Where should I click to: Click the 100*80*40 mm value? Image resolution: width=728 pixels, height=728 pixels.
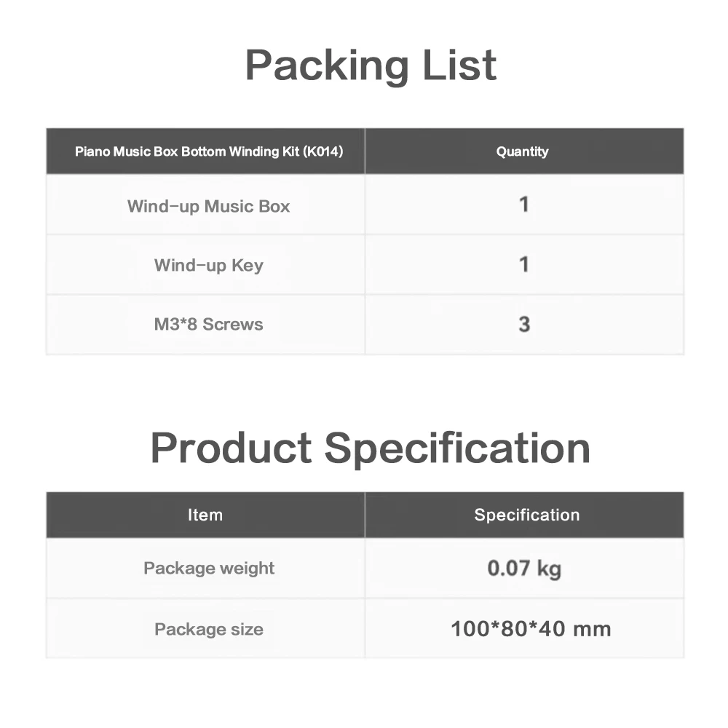pyautogui.click(x=531, y=628)
